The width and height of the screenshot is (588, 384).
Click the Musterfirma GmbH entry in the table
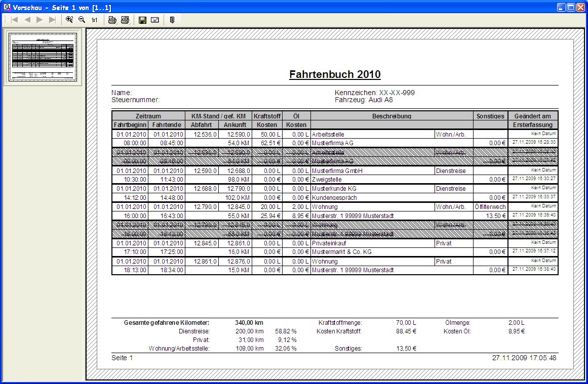pyautogui.click(x=337, y=171)
